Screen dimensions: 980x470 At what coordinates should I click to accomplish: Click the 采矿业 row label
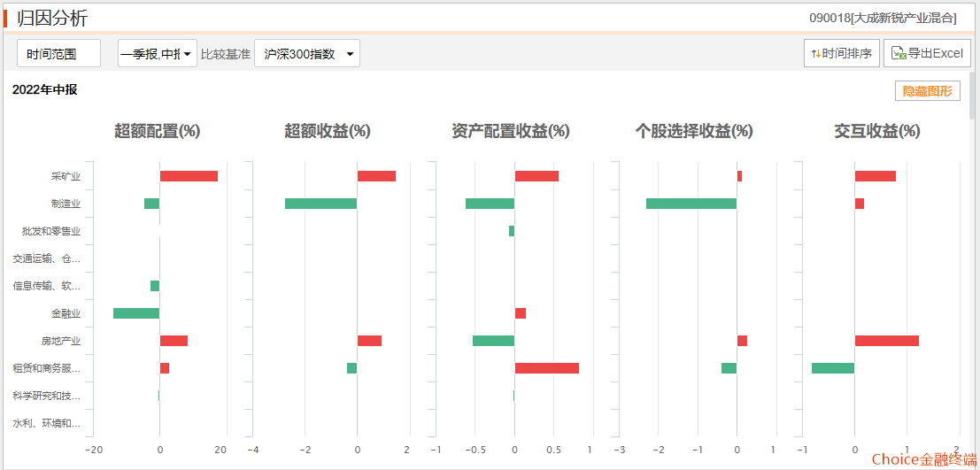tap(66, 176)
